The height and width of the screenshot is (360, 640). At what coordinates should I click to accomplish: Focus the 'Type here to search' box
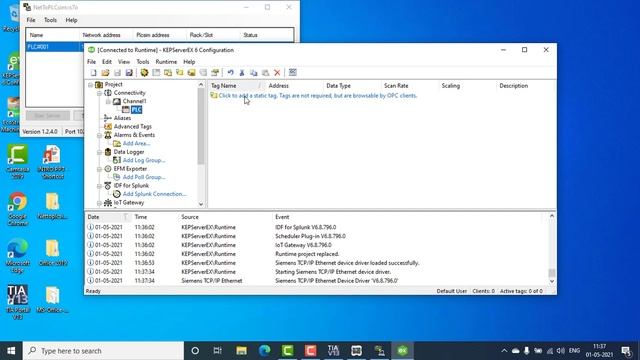(x=103, y=351)
